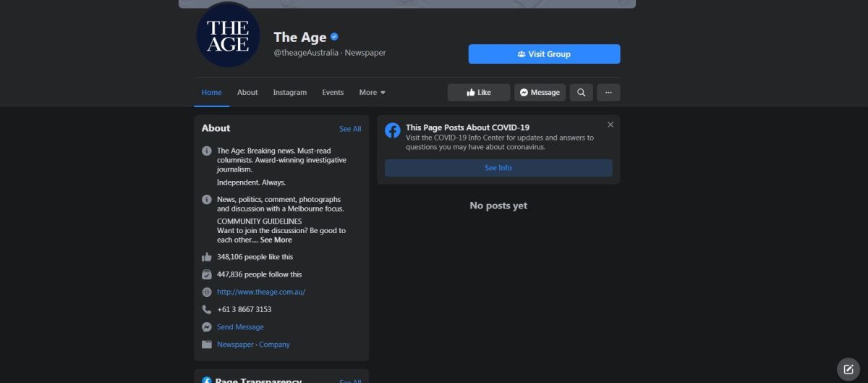Close the COVID-19 info notice
Viewport: 868px width, 383px height.
point(610,125)
